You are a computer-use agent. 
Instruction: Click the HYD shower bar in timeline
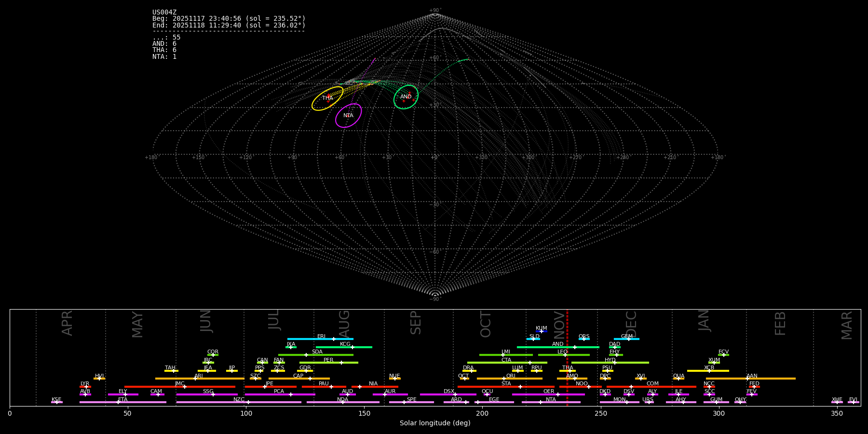click(x=610, y=363)
